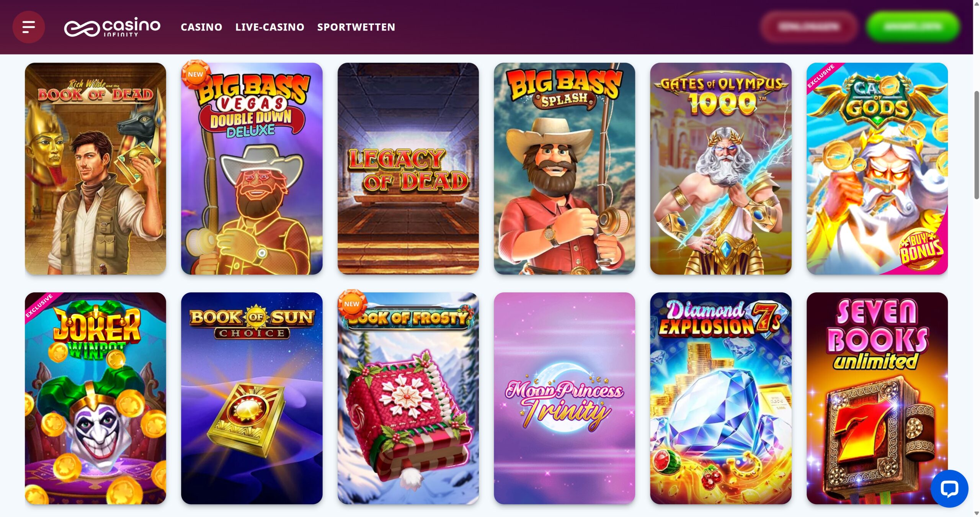
Task: Click the blurred red login button
Action: [x=808, y=26]
